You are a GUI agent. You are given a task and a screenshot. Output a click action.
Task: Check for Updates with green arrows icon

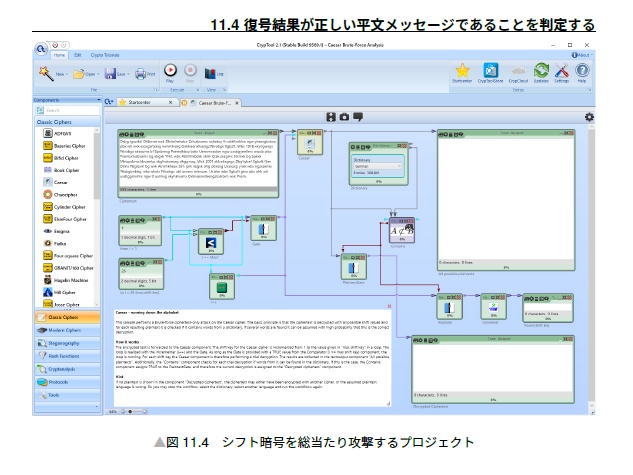(541, 71)
